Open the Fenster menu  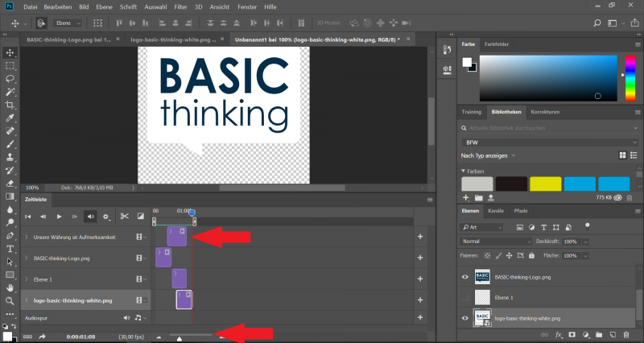click(247, 7)
